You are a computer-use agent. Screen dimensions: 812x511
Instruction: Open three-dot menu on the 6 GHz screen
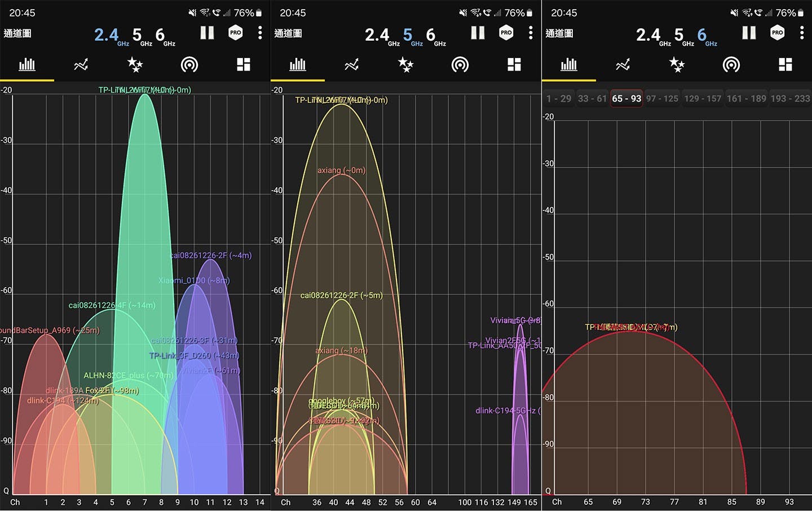pyautogui.click(x=801, y=33)
